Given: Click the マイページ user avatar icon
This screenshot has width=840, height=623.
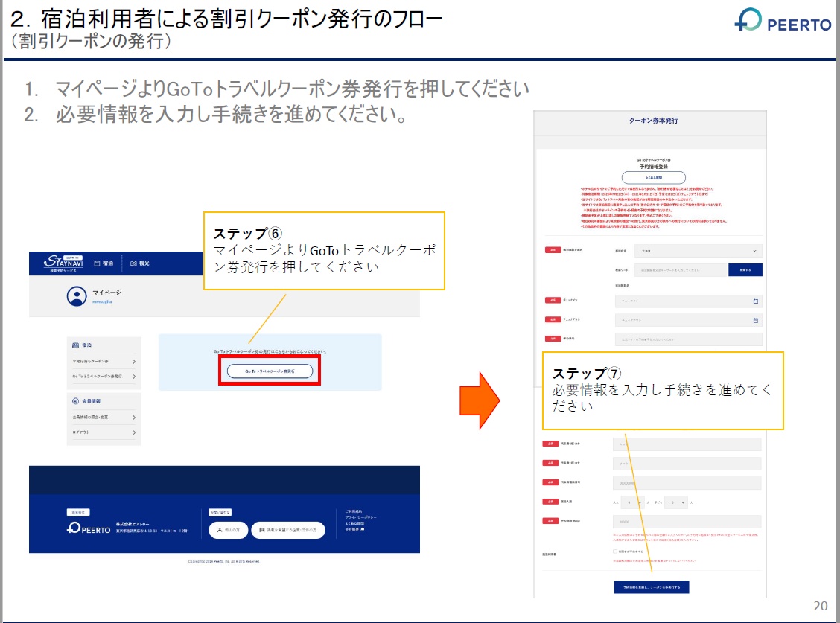Looking at the screenshot, I should [77, 296].
